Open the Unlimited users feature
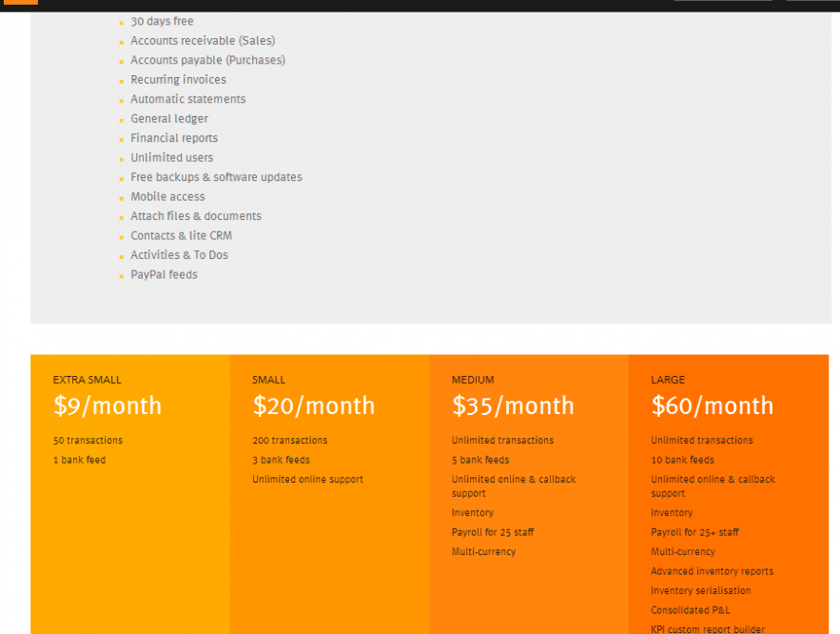The height and width of the screenshot is (634, 840). pos(172,157)
